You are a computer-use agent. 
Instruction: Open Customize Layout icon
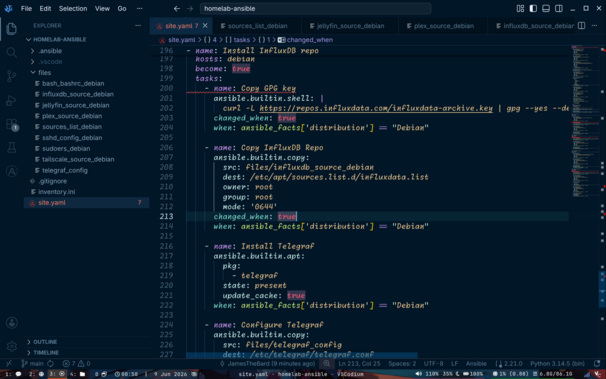pyautogui.click(x=520, y=8)
